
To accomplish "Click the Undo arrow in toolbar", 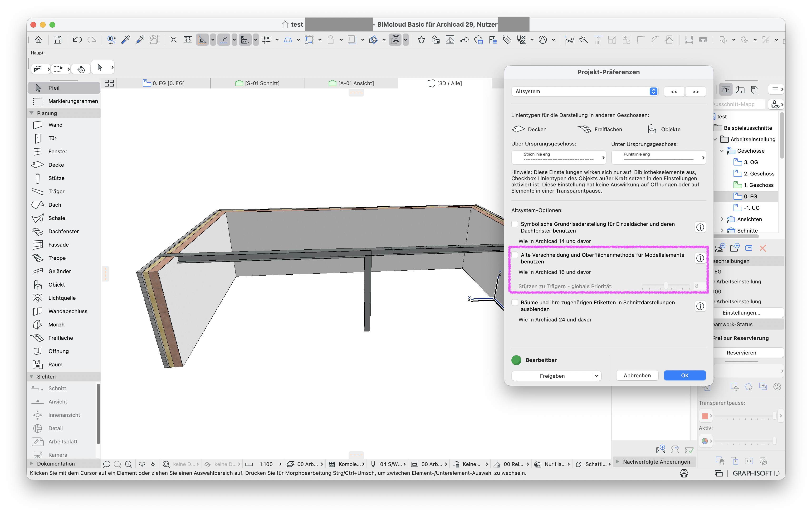I will pyautogui.click(x=77, y=40).
